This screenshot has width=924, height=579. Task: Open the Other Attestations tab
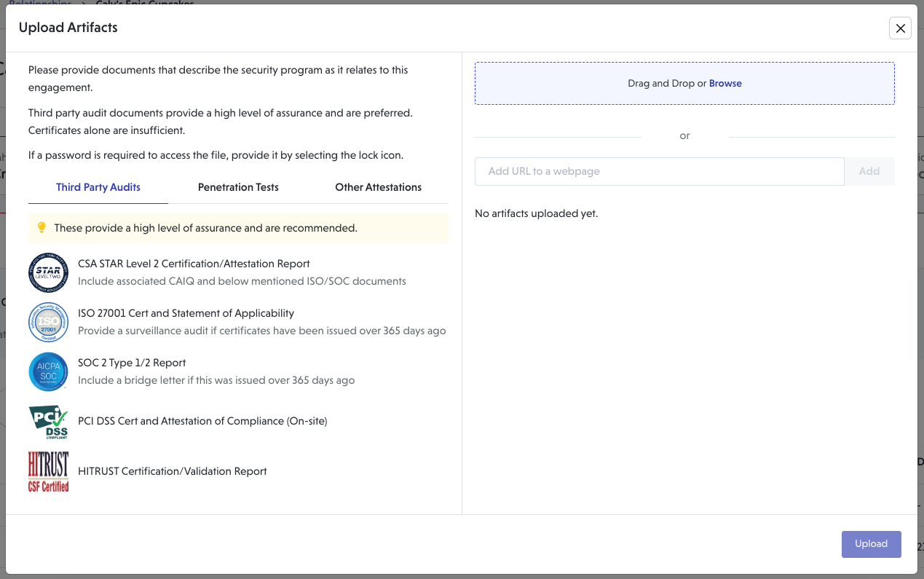379,187
